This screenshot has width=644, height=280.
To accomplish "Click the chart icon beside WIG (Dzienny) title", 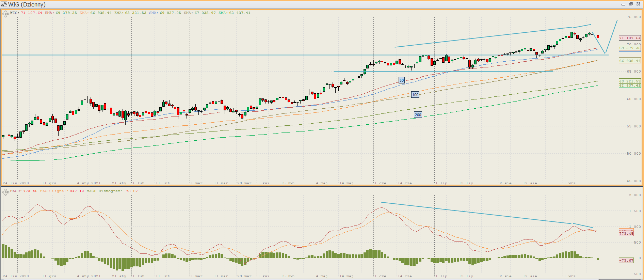I will click(4, 4).
